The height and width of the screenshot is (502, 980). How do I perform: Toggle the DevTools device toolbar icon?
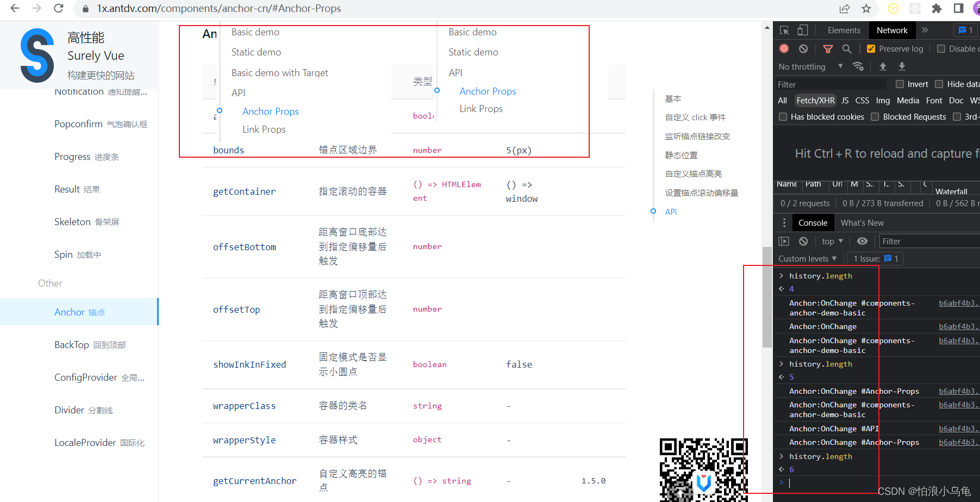[x=803, y=30]
